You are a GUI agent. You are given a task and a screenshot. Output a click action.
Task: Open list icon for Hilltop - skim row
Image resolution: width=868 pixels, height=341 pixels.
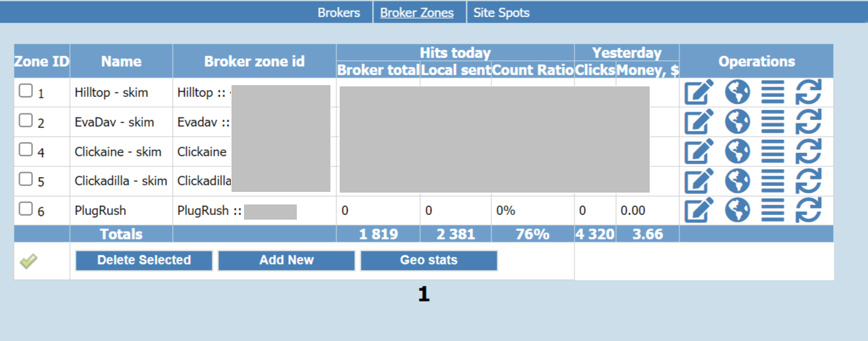tap(773, 92)
